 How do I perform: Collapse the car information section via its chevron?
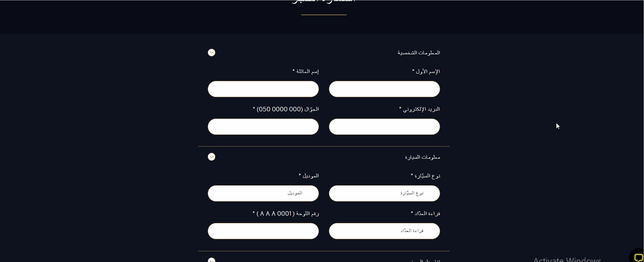click(212, 157)
